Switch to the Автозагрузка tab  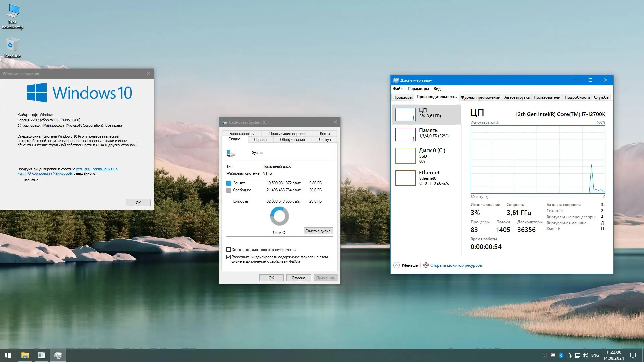pos(517,97)
